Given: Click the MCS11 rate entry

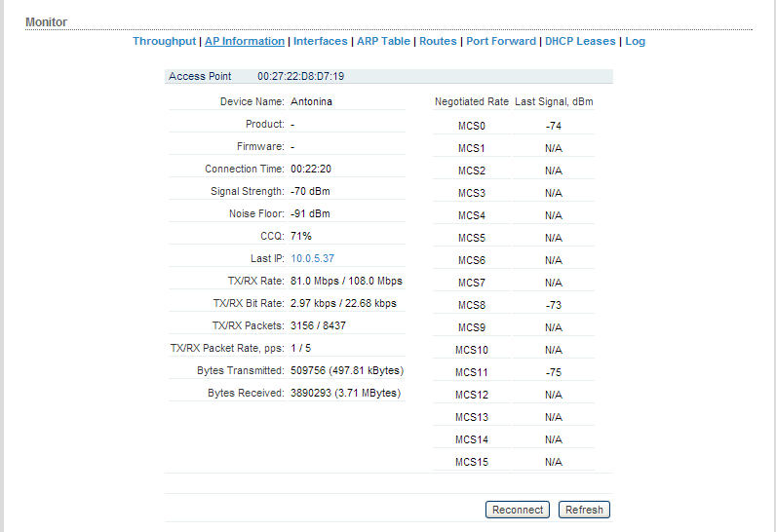Looking at the screenshot, I should (x=472, y=372).
